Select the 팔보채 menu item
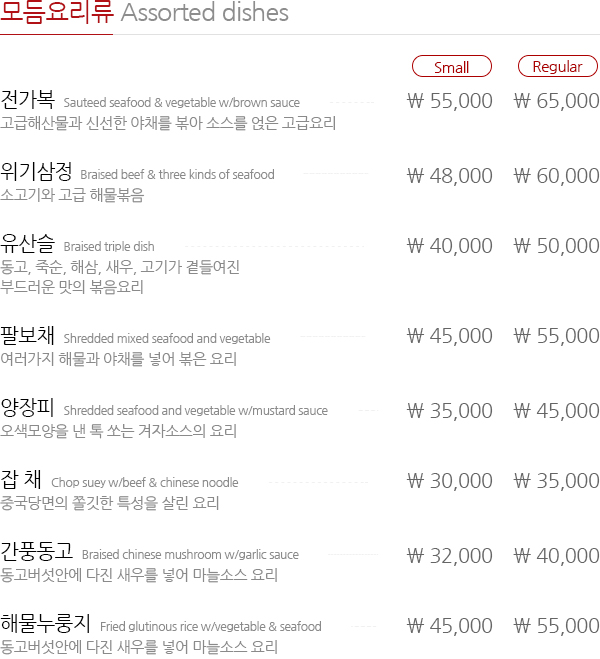The image size is (600, 659). [28, 335]
